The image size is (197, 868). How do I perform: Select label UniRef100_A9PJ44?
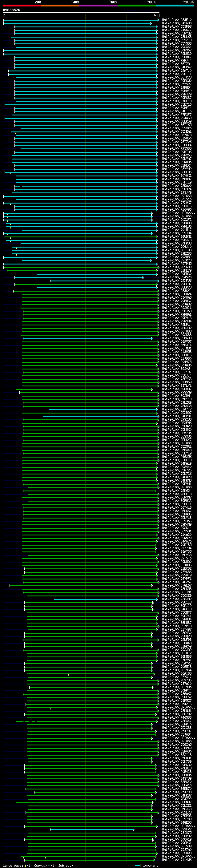177,61
